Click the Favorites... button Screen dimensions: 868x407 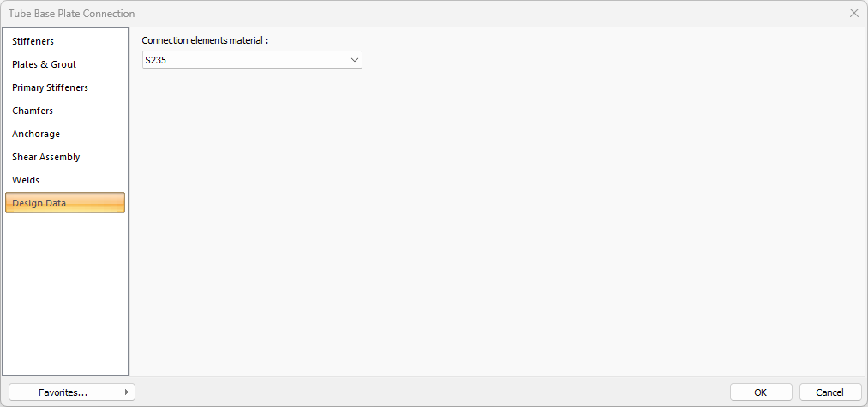(x=63, y=392)
